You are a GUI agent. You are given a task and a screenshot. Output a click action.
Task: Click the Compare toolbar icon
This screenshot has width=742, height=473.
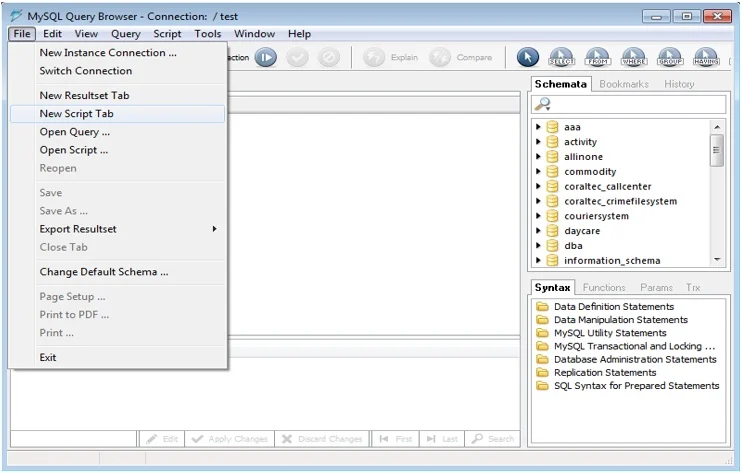pyautogui.click(x=440, y=58)
